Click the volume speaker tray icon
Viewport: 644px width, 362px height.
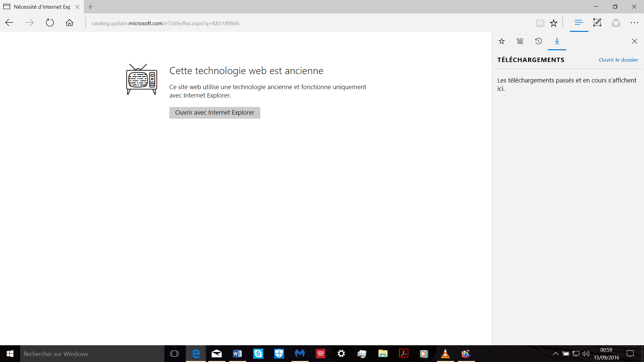586,354
